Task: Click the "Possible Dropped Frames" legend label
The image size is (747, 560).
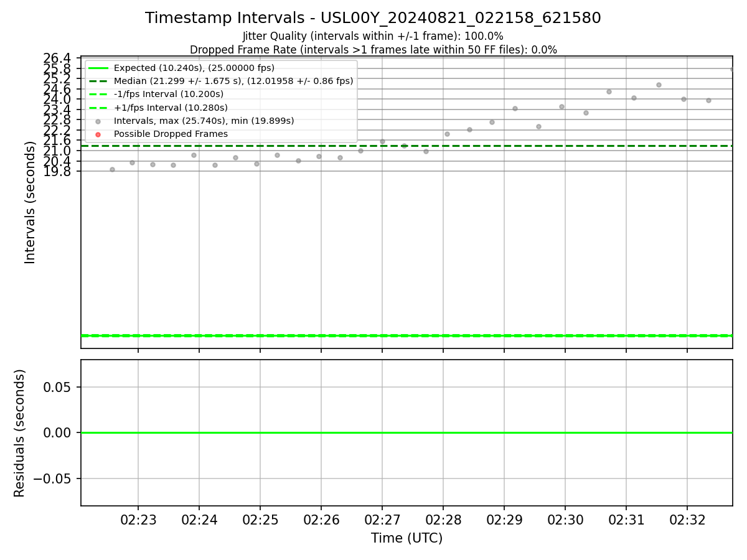Action: [x=171, y=134]
